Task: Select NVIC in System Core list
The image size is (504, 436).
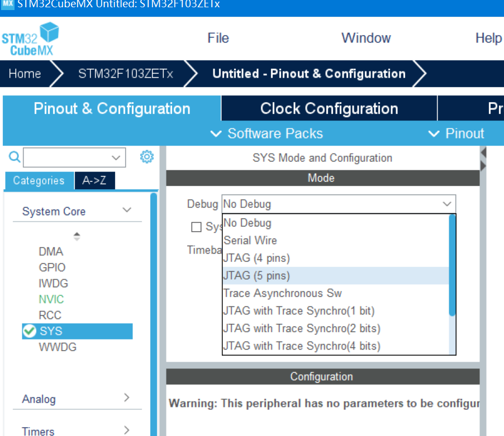Action: (x=51, y=299)
